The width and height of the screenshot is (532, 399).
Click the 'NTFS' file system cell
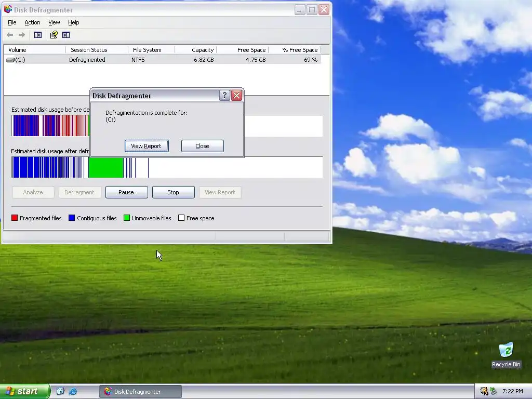click(138, 60)
